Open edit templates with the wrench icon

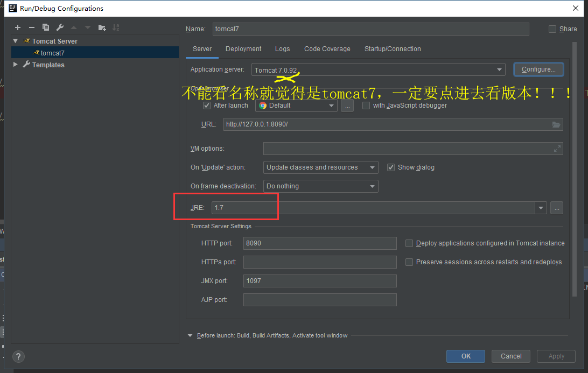pos(60,27)
